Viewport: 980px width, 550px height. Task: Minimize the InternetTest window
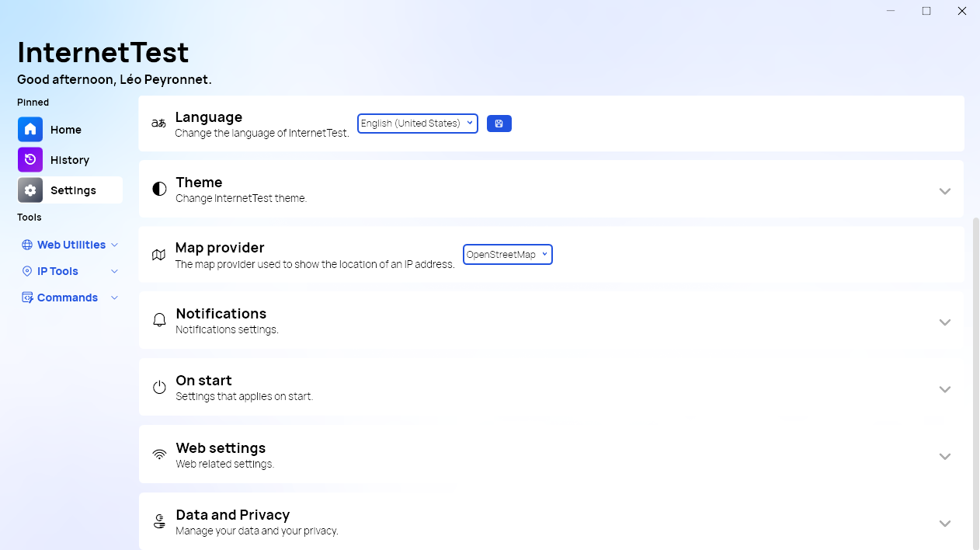tap(891, 11)
